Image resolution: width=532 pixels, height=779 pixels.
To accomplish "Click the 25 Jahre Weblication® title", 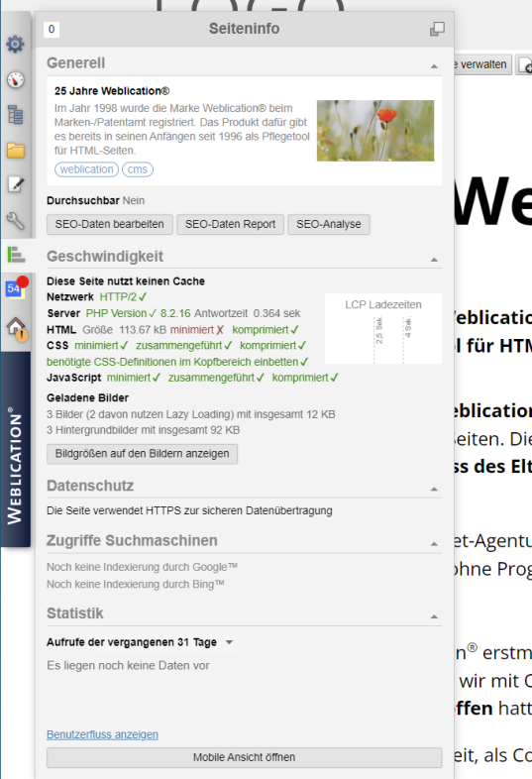I will tap(112, 91).
